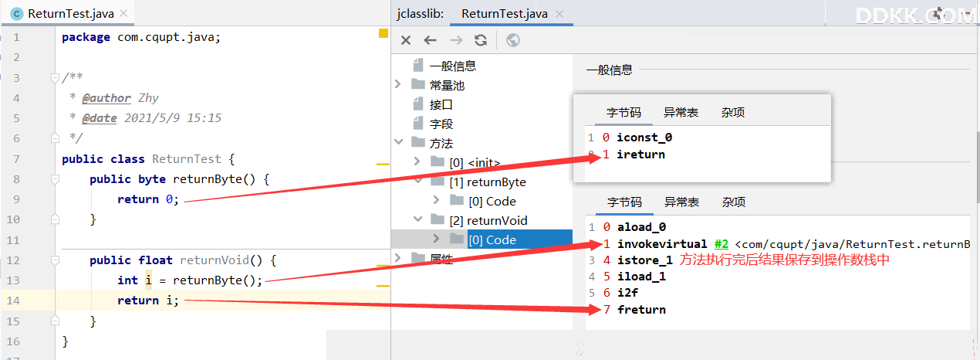Collapse the 方法 tree node
The width and height of the screenshot is (980, 360).
[x=398, y=142]
